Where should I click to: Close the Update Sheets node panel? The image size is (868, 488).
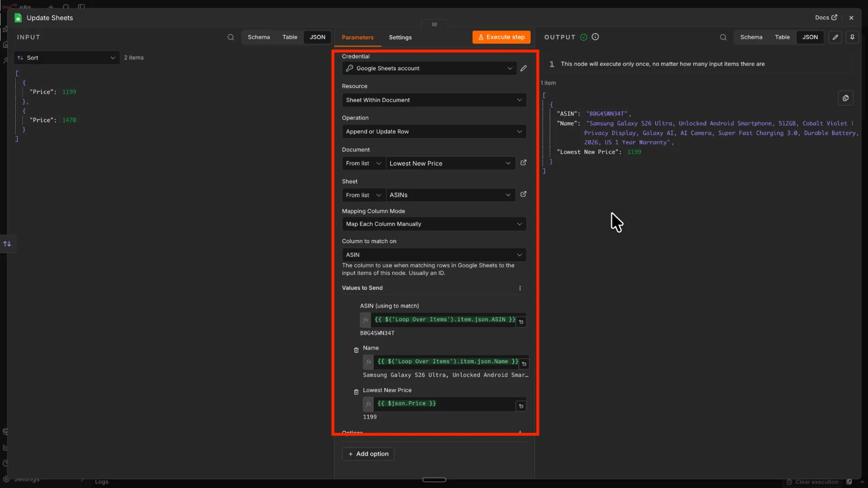[x=851, y=18]
